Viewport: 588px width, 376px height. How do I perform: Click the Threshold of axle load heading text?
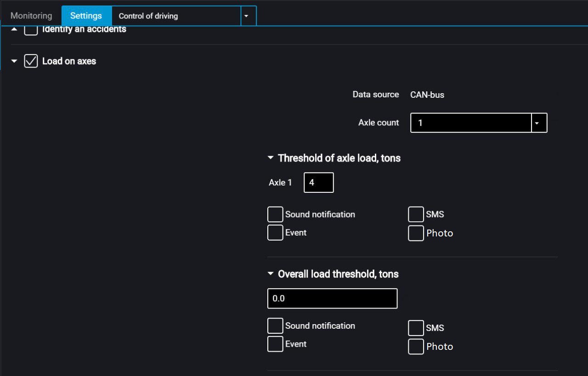pyautogui.click(x=339, y=158)
